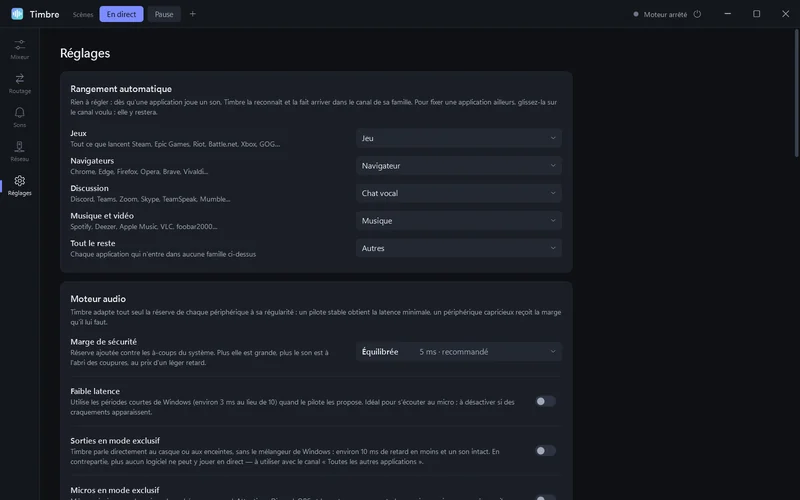Maximize the Timbre window
Screen dimensions: 800x500
[756, 14]
